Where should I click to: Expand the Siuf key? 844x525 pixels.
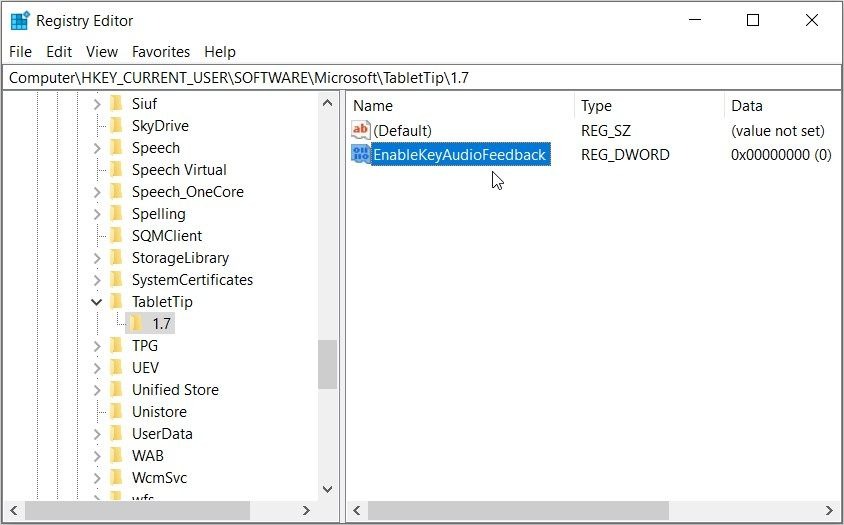coord(97,103)
